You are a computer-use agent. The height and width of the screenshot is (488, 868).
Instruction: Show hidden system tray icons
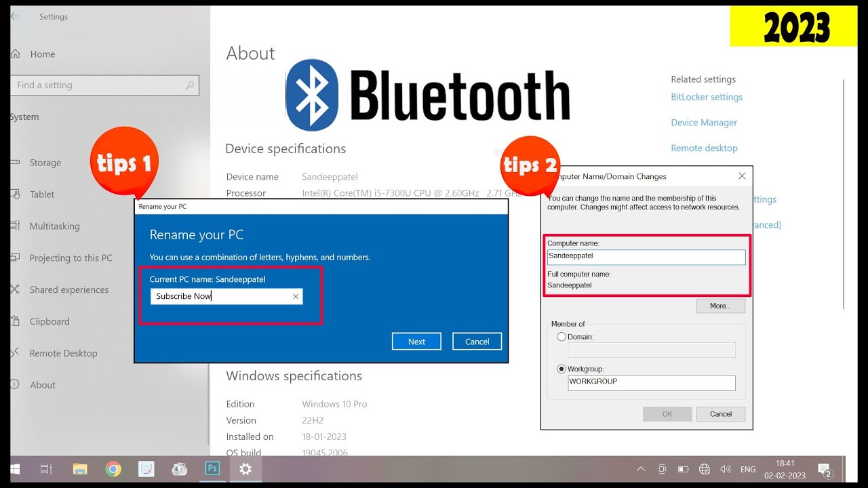[641, 469]
